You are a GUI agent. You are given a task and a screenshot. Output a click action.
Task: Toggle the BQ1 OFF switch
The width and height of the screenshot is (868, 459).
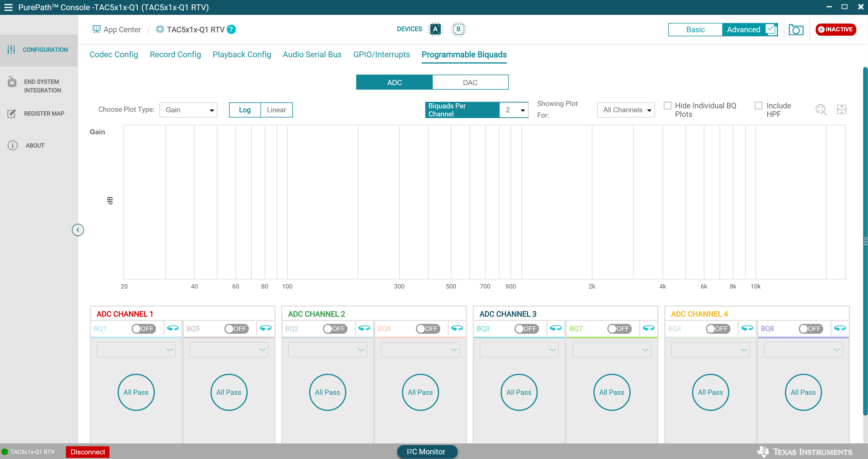click(144, 329)
